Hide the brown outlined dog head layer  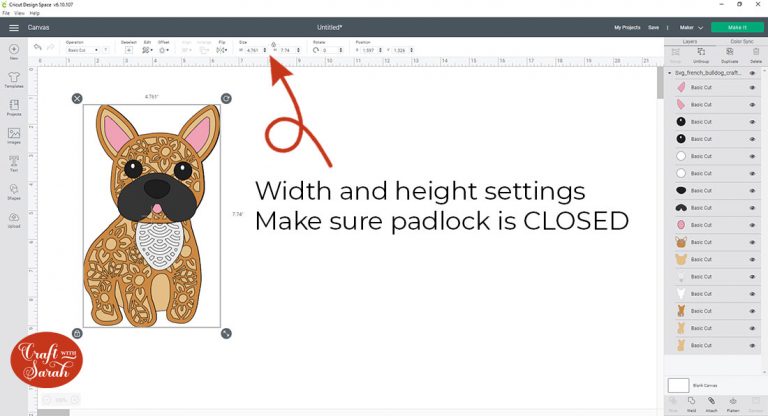(x=752, y=242)
